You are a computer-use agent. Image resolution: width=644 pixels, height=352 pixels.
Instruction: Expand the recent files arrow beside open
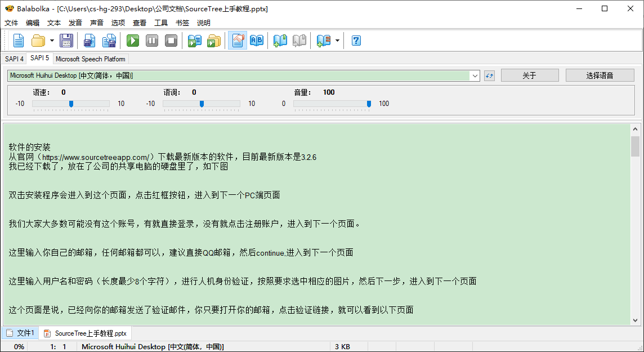52,41
